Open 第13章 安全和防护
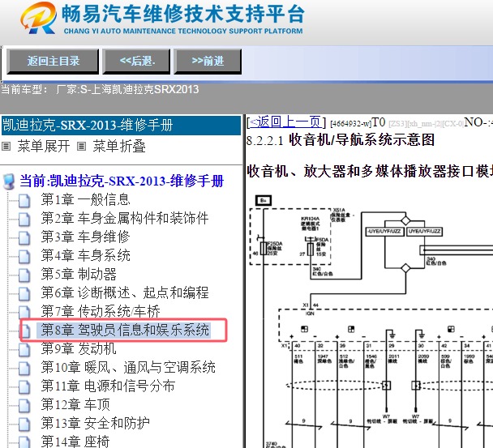Screen dimensions: 493x448 [x=95, y=423]
